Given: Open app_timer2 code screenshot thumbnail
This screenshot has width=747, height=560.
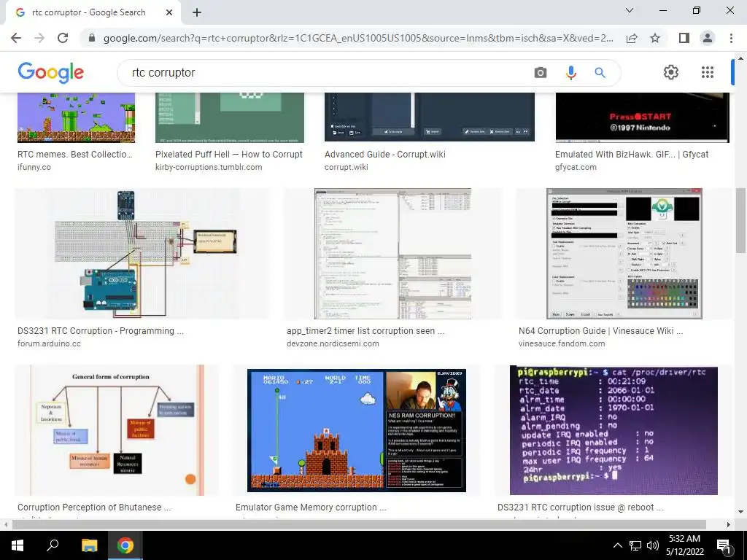Looking at the screenshot, I should click(x=392, y=254).
